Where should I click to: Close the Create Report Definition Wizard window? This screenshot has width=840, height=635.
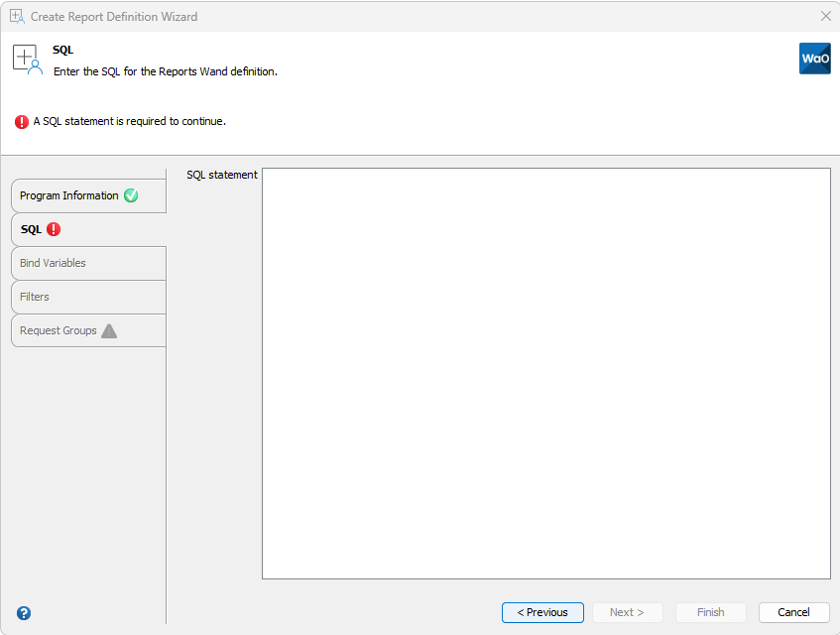point(826,16)
